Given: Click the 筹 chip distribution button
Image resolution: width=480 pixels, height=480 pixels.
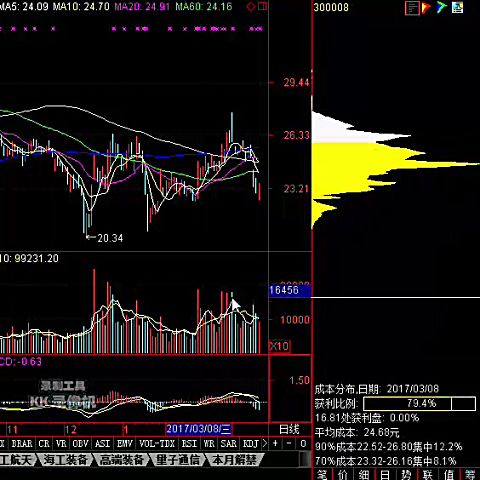Looking at the screenshot, I should [x=470, y=475].
